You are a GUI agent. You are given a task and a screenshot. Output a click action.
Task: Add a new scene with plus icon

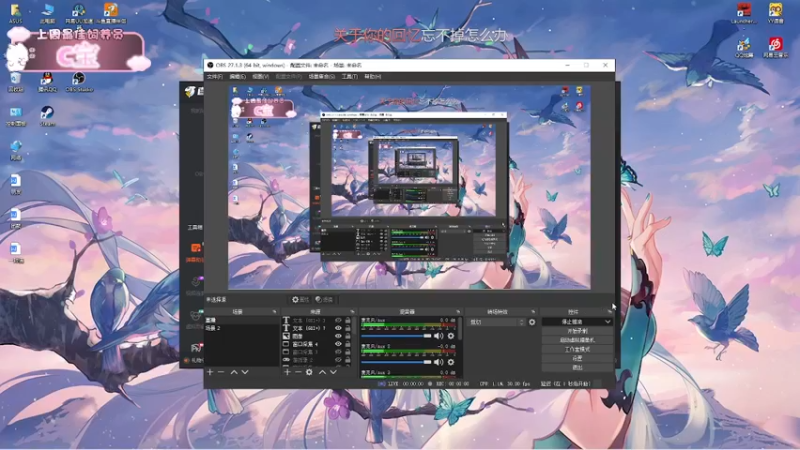(x=210, y=372)
